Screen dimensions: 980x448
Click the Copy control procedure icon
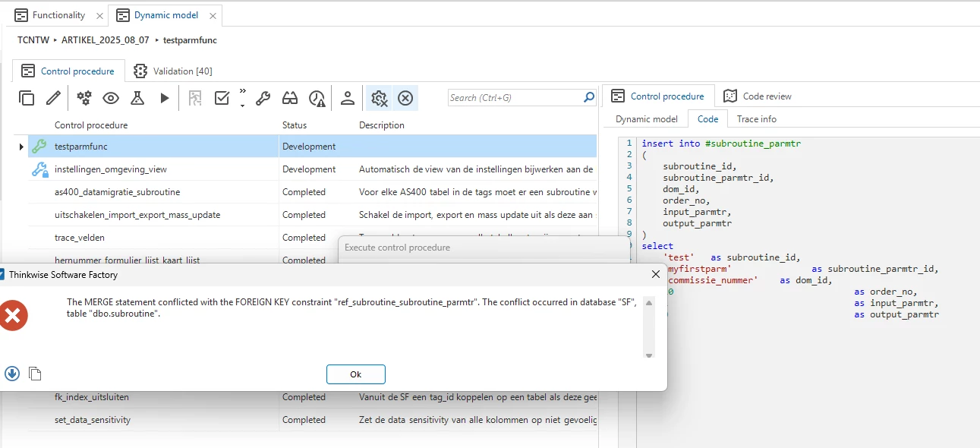pyautogui.click(x=27, y=98)
